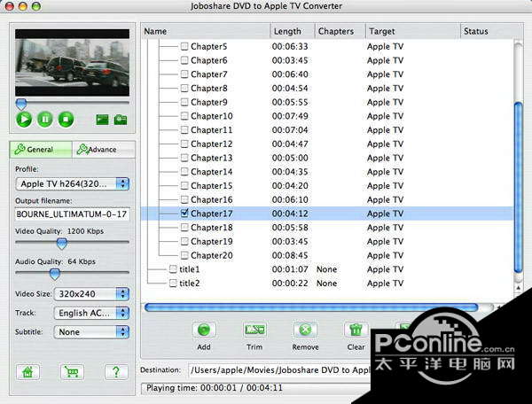This screenshot has width=532, height=404.
Task: Click the Add disc icon
Action: click(x=203, y=330)
